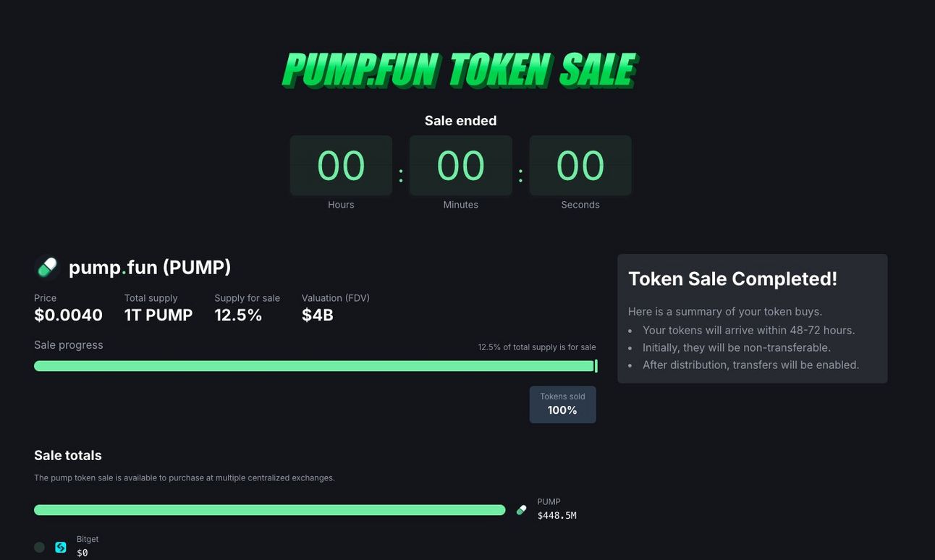Viewport: 935px width, 560px height.
Task: Click the pump.fun pill logo icon
Action: tap(47, 268)
